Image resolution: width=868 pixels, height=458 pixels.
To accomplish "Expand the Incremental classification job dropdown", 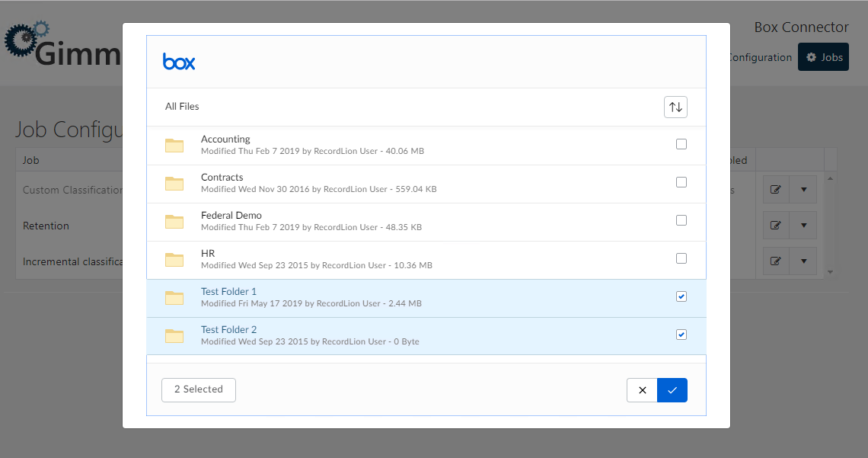I will (x=803, y=261).
